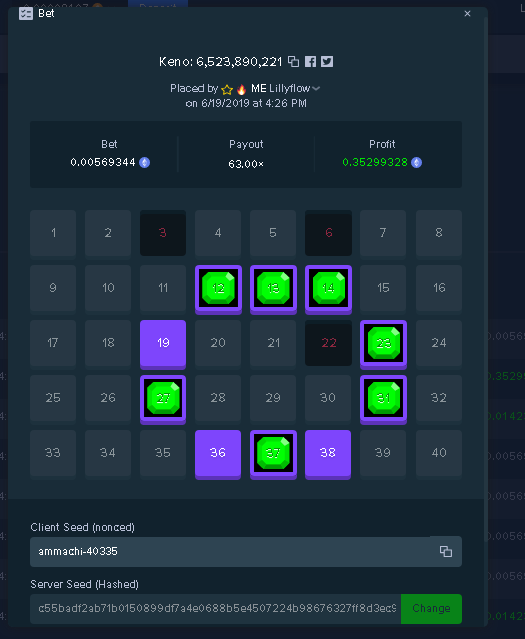
Task: Click Keno tile number 33
Action: [x=53, y=453]
